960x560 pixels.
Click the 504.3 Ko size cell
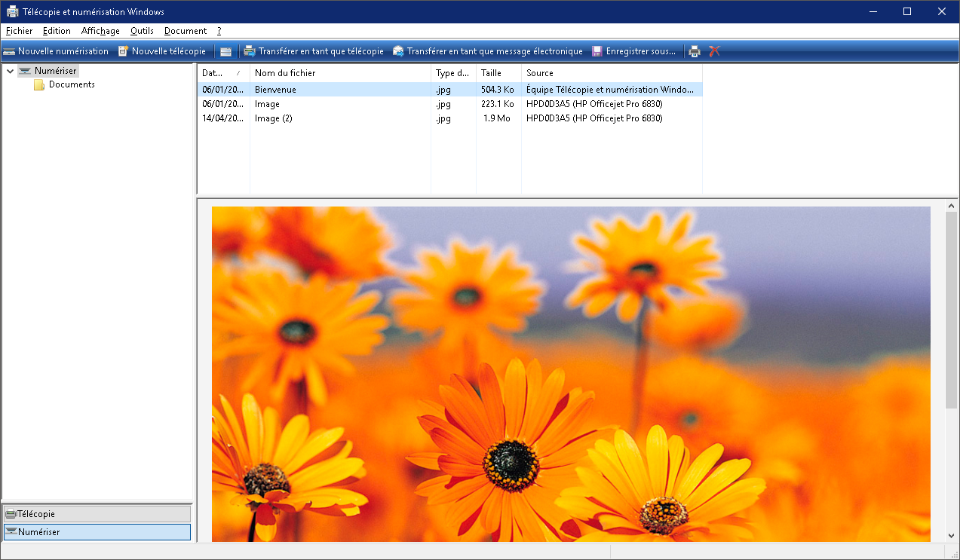point(498,90)
